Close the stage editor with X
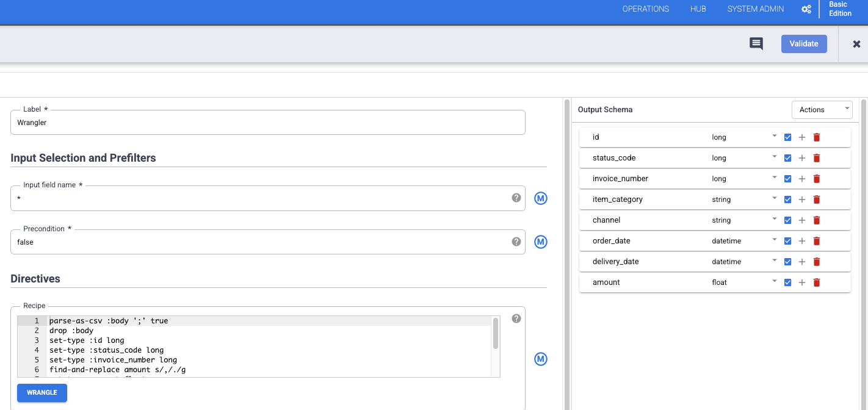 (856, 44)
